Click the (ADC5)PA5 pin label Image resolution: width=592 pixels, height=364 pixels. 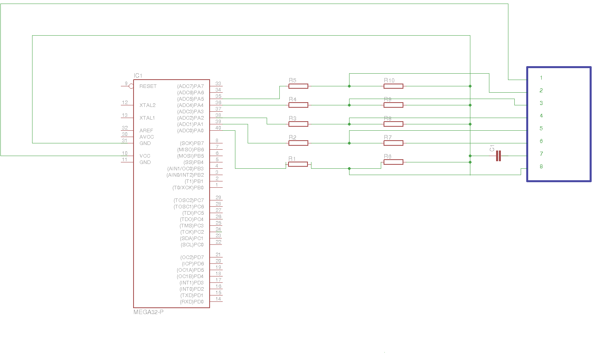click(x=190, y=99)
